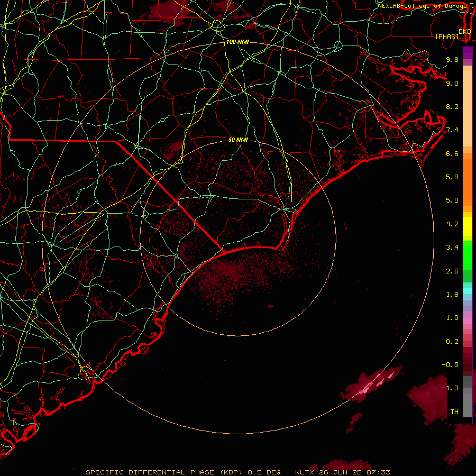This screenshot has width=476, height=476.
Task: Select the 4.2 value on the color scale
Action: click(452, 224)
